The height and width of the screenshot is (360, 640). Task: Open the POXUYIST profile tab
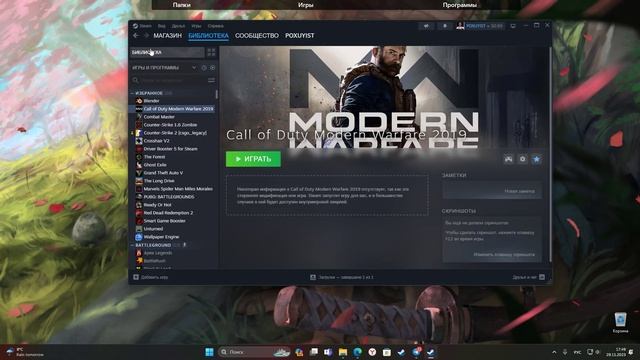coord(300,36)
